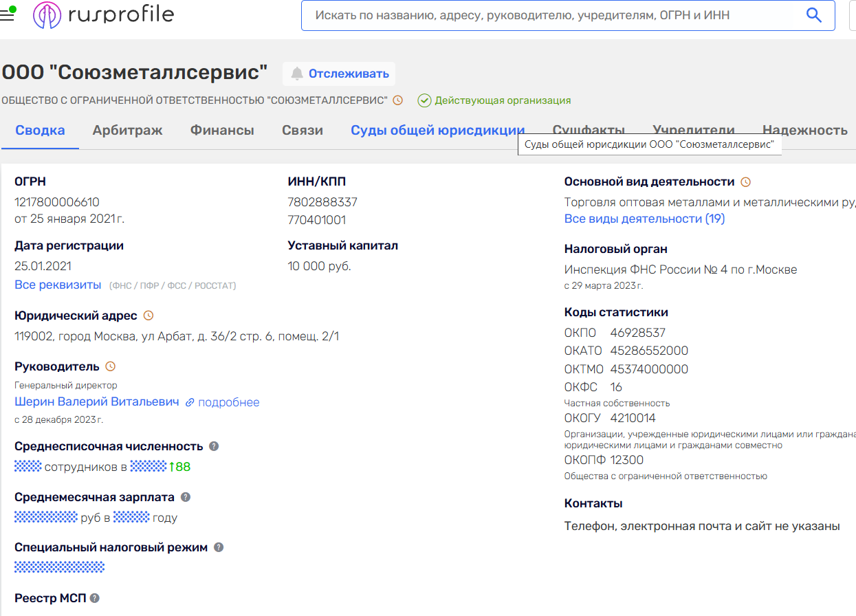This screenshot has width=856, height=616.
Task: Click the legal address text on Арбат
Action: point(177,336)
